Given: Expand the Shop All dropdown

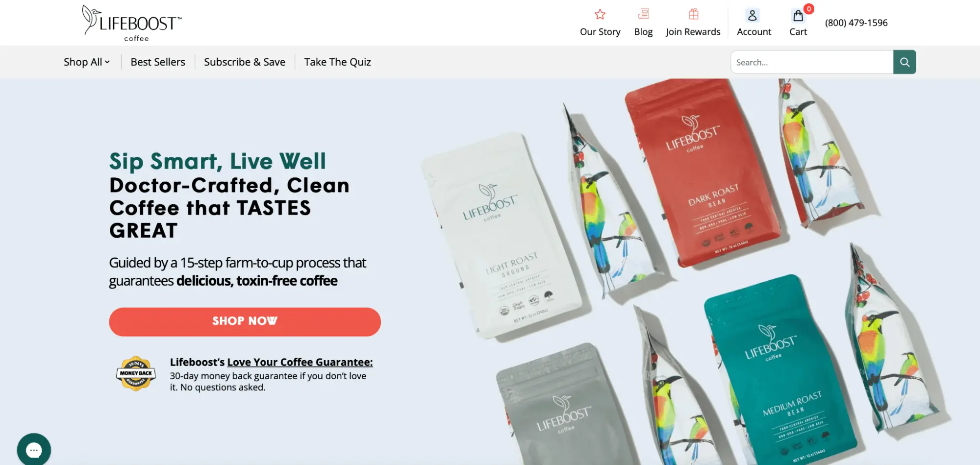Looking at the screenshot, I should pos(87,62).
